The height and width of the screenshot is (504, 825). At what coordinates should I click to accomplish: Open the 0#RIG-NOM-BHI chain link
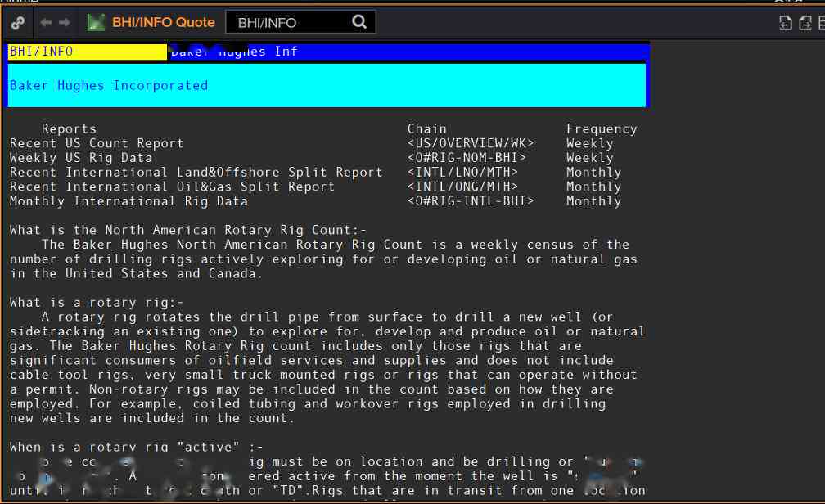pyautogui.click(x=467, y=158)
